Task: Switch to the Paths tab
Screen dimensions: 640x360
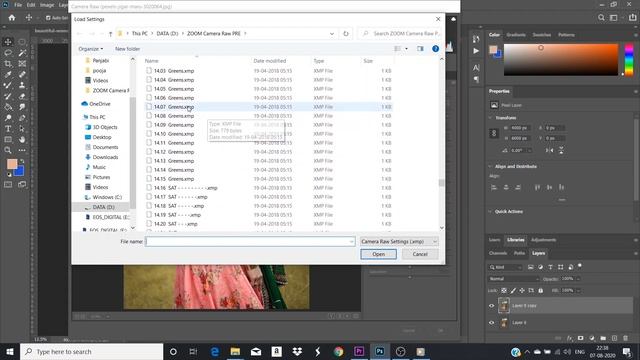Action: [519, 253]
